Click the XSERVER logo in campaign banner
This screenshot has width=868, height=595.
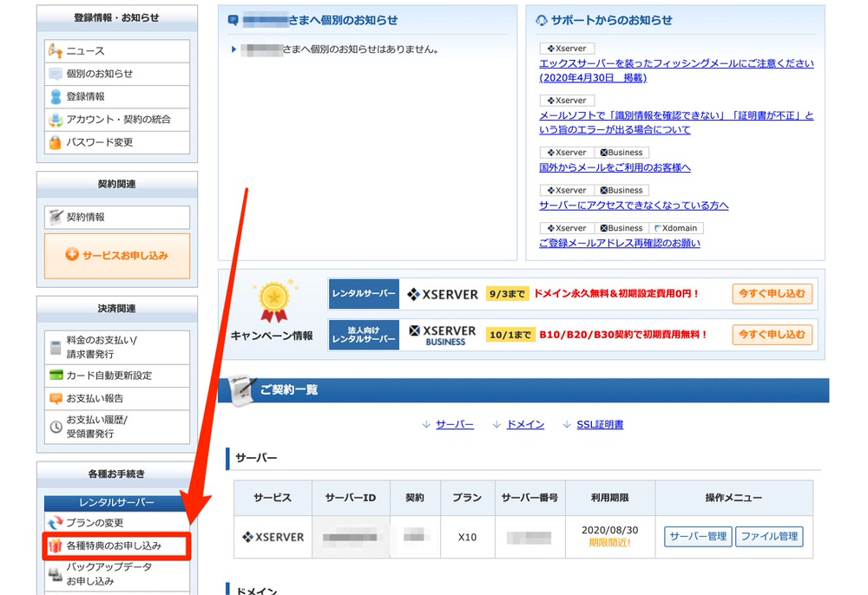point(443,294)
